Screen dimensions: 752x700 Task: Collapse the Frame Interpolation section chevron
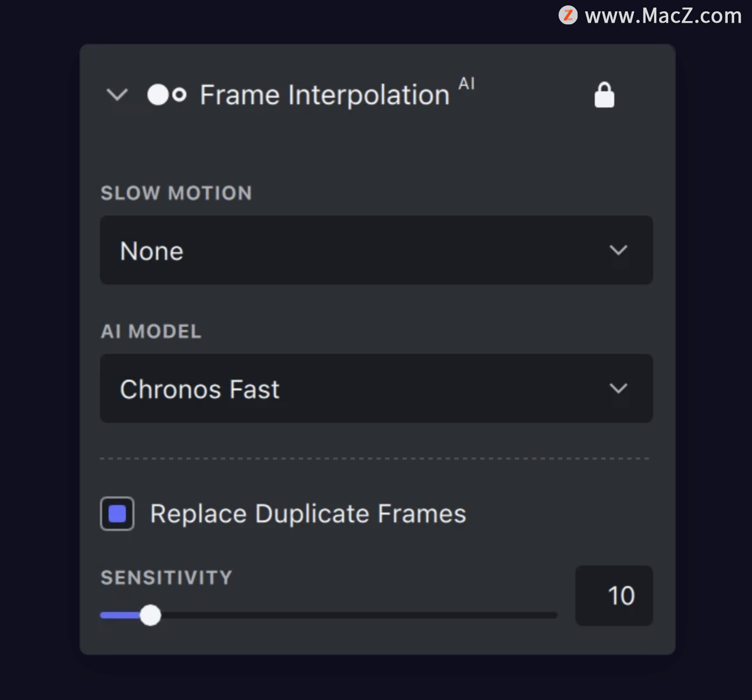pyautogui.click(x=117, y=95)
